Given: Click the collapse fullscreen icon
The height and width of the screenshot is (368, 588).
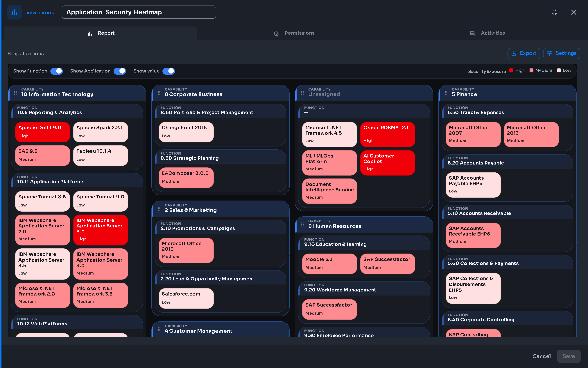Looking at the screenshot, I should pos(554,12).
